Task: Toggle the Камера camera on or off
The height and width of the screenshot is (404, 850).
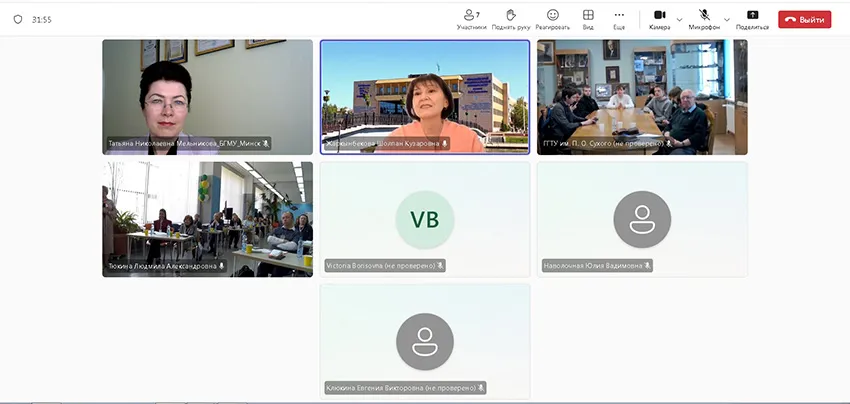Action: pyautogui.click(x=659, y=19)
